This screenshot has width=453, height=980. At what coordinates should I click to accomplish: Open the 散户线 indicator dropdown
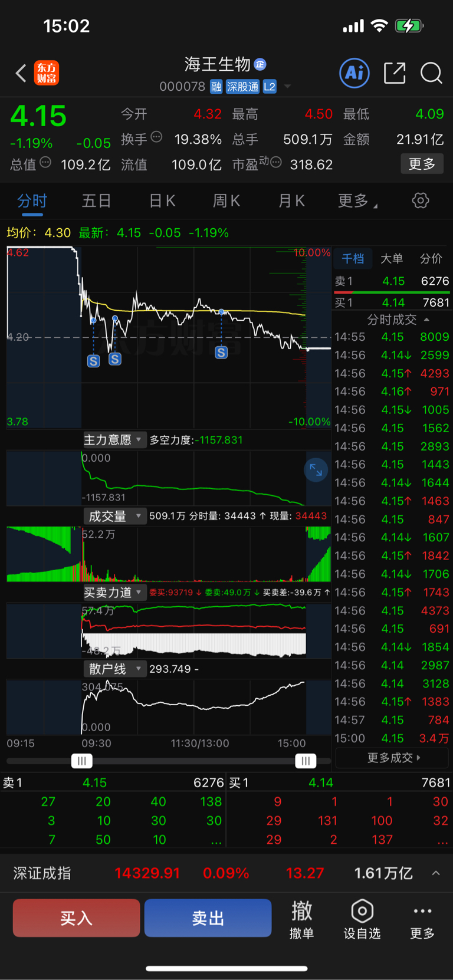tap(114, 669)
